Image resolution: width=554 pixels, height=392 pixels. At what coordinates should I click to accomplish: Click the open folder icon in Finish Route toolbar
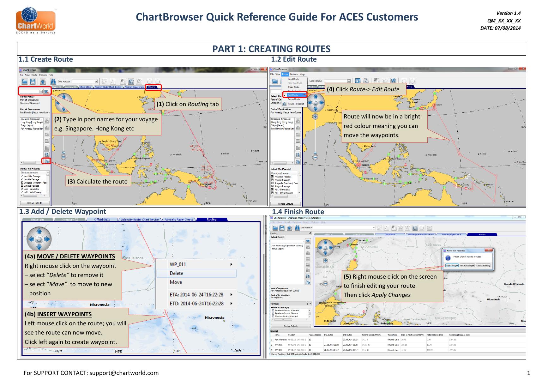275,228
